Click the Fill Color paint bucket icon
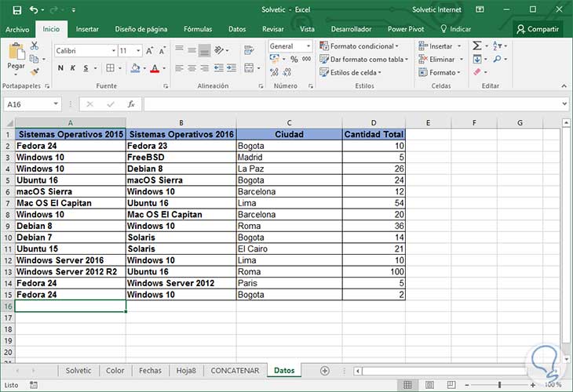The width and height of the screenshot is (573, 392). [x=135, y=68]
